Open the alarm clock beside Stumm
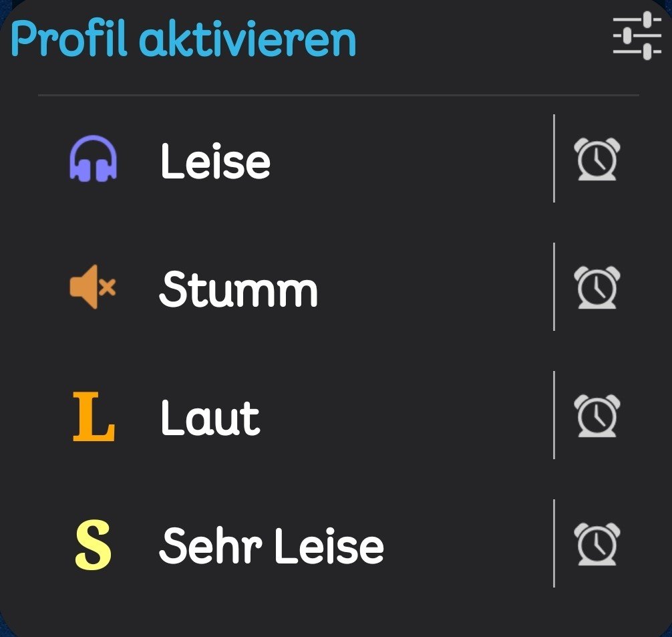Viewport: 672px width, 637px height. click(597, 287)
